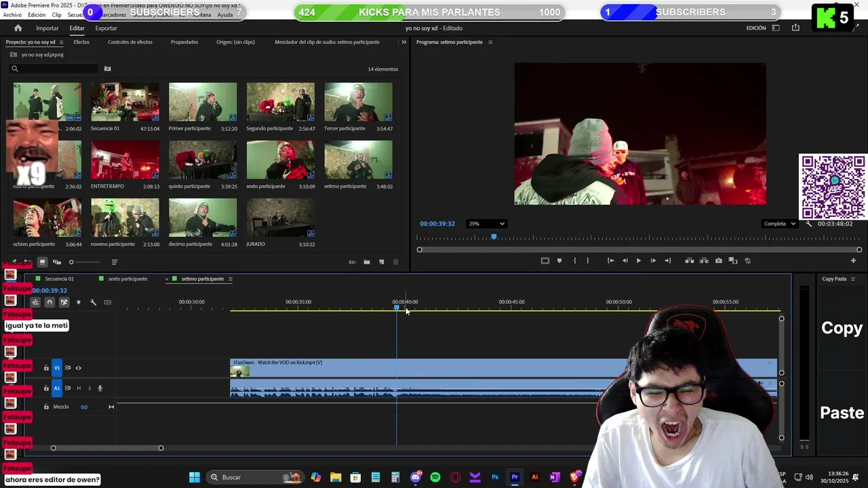The image size is (868, 488).
Task: Open the Efectos panel tab
Action: tap(81, 42)
